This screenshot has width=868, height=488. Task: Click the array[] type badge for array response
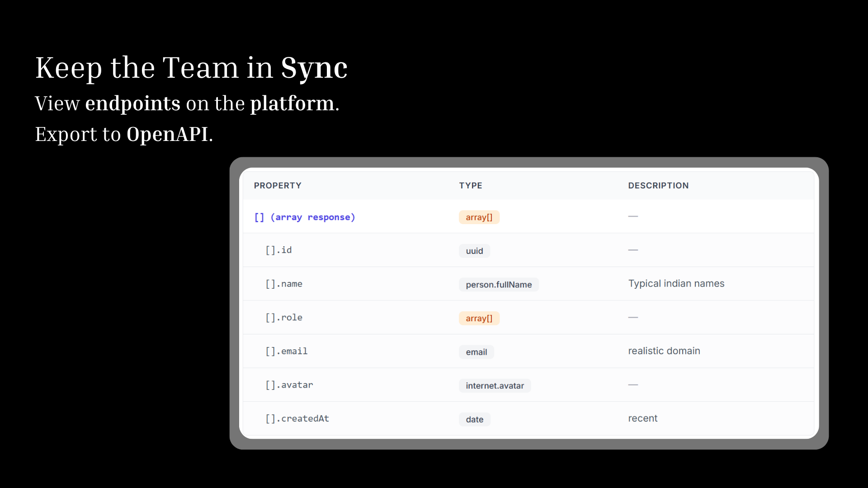[479, 217]
